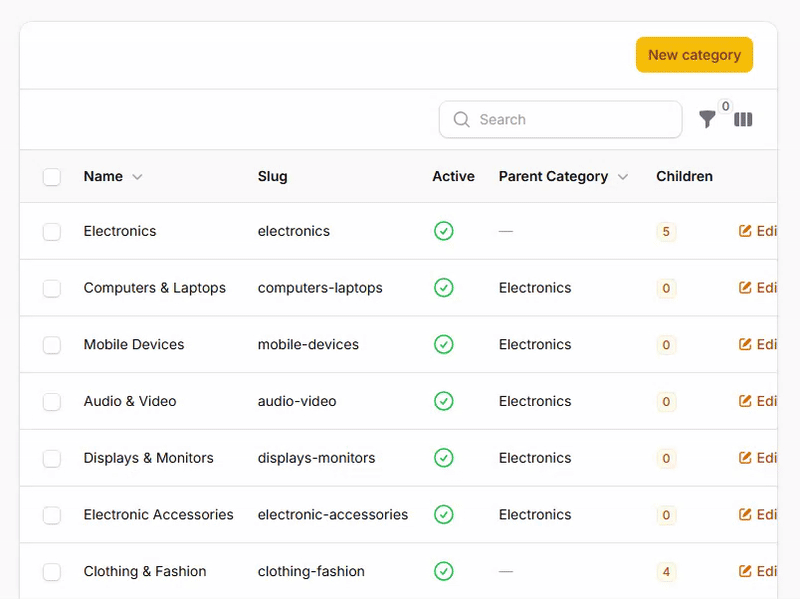800x599 pixels.
Task: Click active checkmark for Clothing & Fashion
Action: [443, 571]
